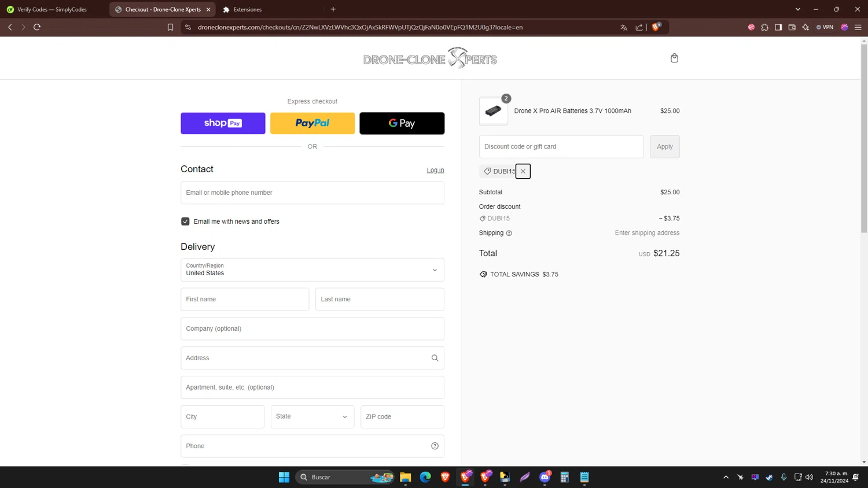Viewport: 868px width, 488px height.
Task: Click the taskbar Buscar search box
Action: point(345,477)
